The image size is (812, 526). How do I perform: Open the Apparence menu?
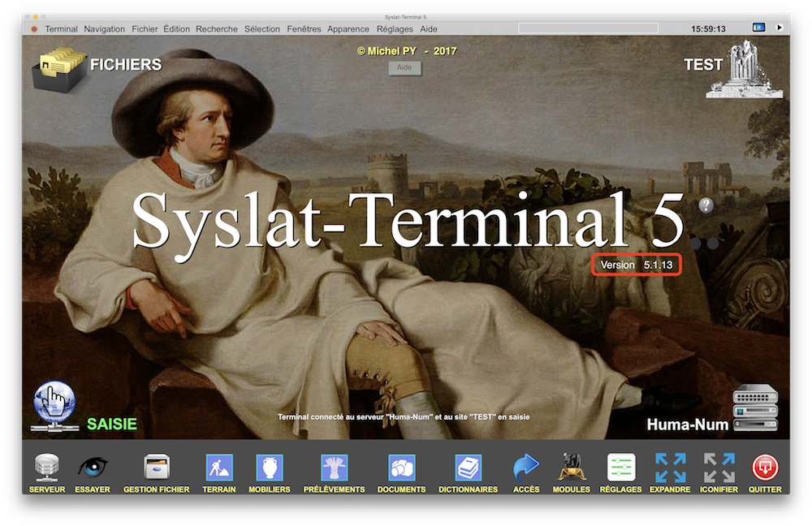(x=348, y=29)
